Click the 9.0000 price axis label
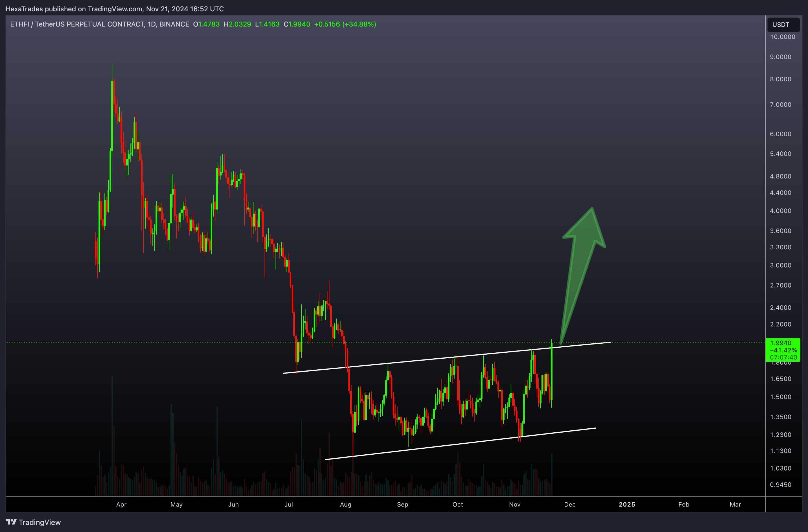Screen dimensions: 808x532 tap(781, 57)
